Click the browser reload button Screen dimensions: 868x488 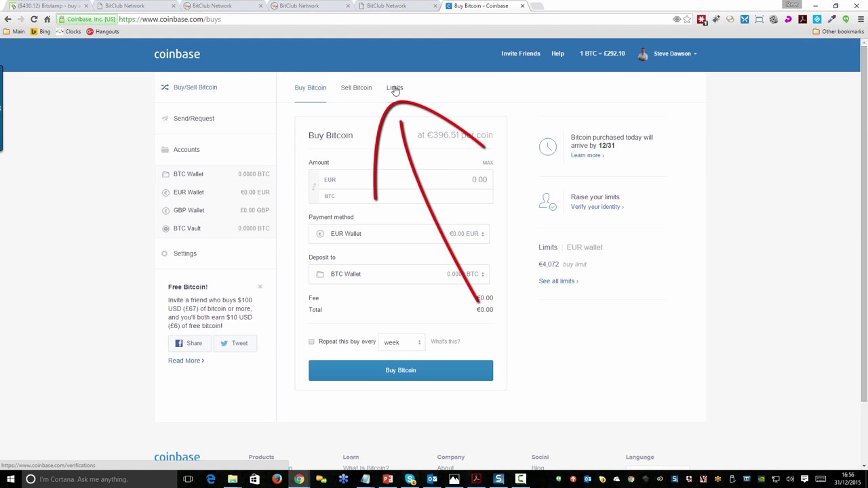(x=34, y=19)
